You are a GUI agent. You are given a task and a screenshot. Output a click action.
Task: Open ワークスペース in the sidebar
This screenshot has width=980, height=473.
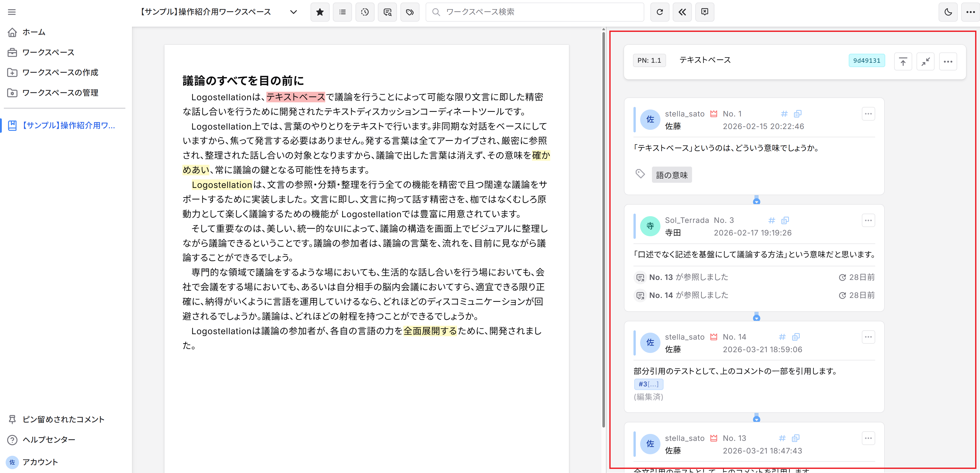pos(41,52)
